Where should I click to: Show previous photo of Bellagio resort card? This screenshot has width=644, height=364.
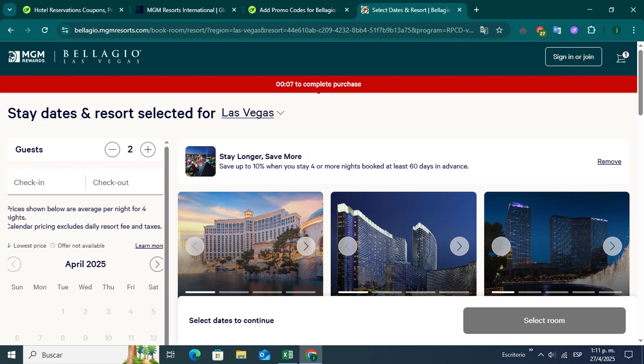195,246
